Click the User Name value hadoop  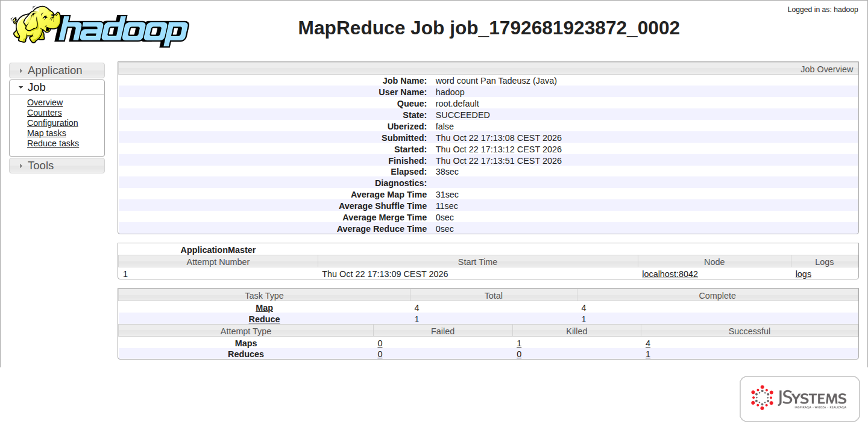(450, 92)
